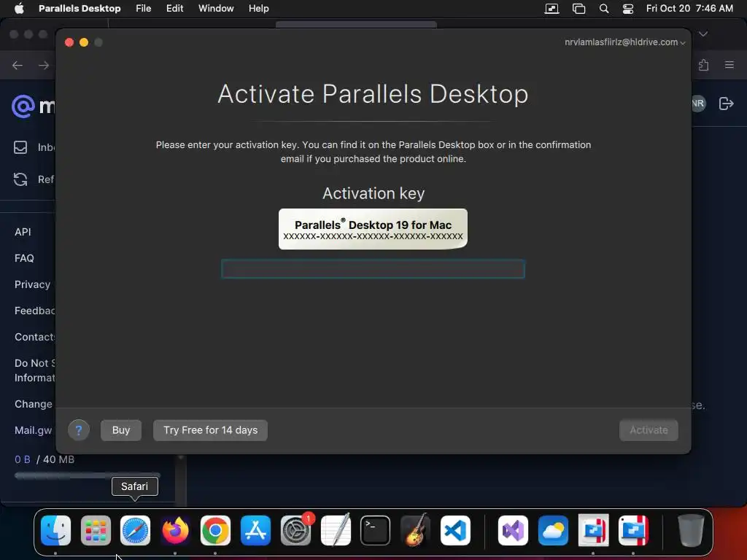
Task: Open Finder from the Dock
Action: tap(55, 530)
